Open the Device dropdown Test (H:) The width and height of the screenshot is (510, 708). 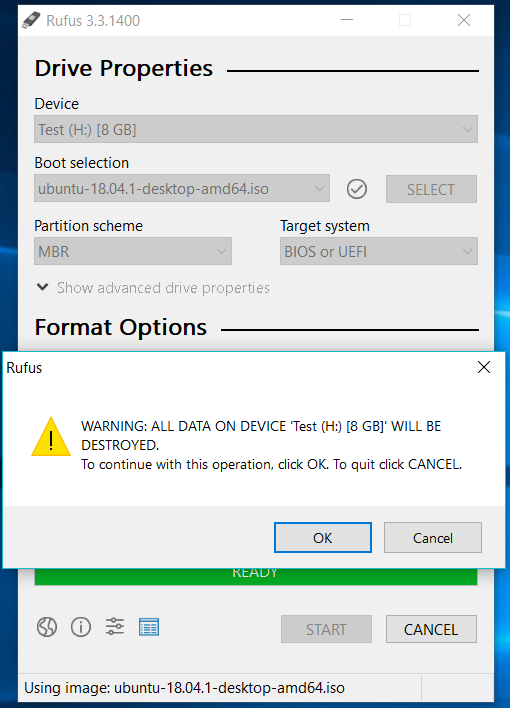pos(256,130)
